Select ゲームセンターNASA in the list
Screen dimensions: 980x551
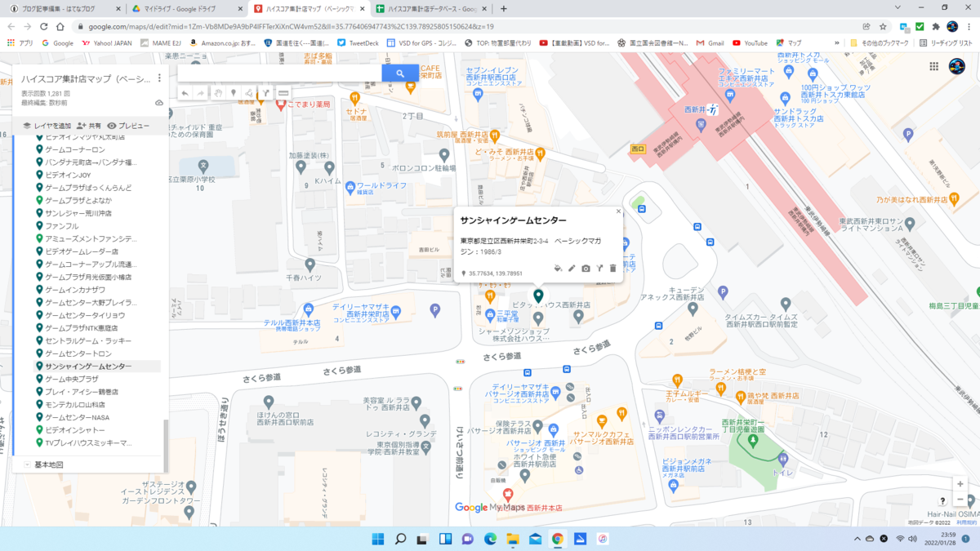[x=78, y=417]
